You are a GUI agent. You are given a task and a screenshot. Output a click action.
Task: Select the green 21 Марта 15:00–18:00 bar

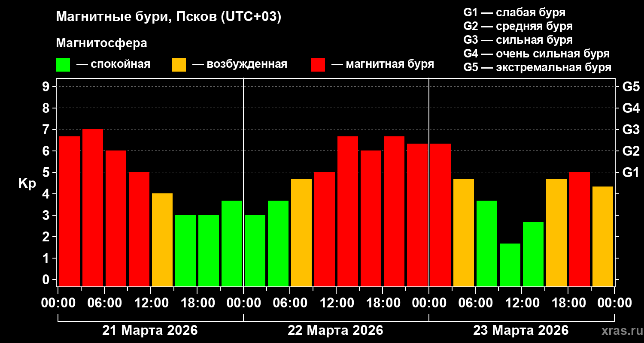tap(185, 251)
